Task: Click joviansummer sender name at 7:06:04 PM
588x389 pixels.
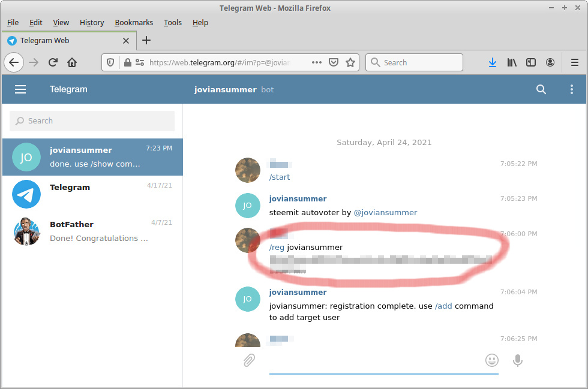Action: [298, 292]
